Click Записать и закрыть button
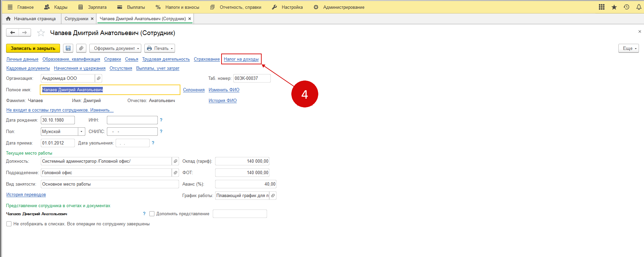Image resolution: width=644 pixels, height=257 pixels. tap(33, 48)
